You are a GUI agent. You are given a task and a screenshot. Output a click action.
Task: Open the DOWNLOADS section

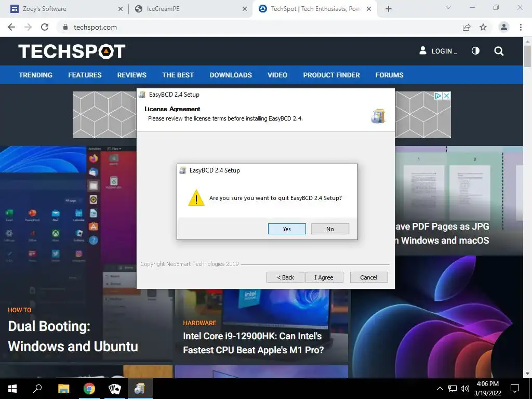point(231,75)
